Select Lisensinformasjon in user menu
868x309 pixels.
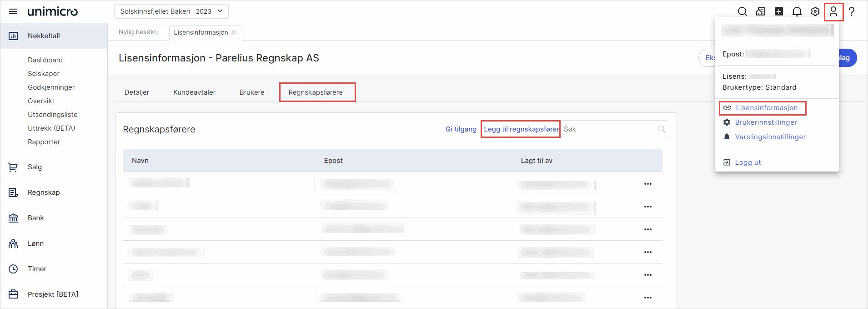(766, 108)
